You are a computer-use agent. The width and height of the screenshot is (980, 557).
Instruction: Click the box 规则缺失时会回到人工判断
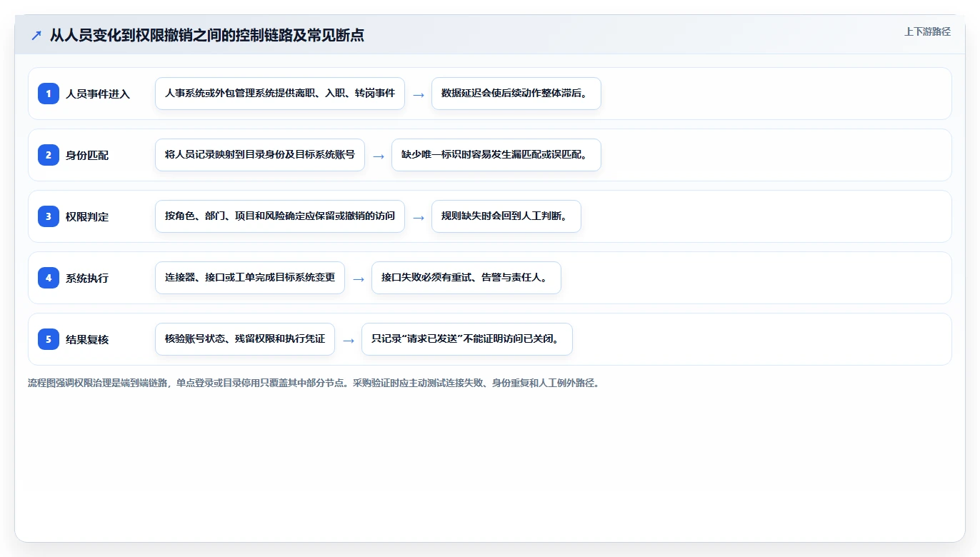[x=506, y=216]
